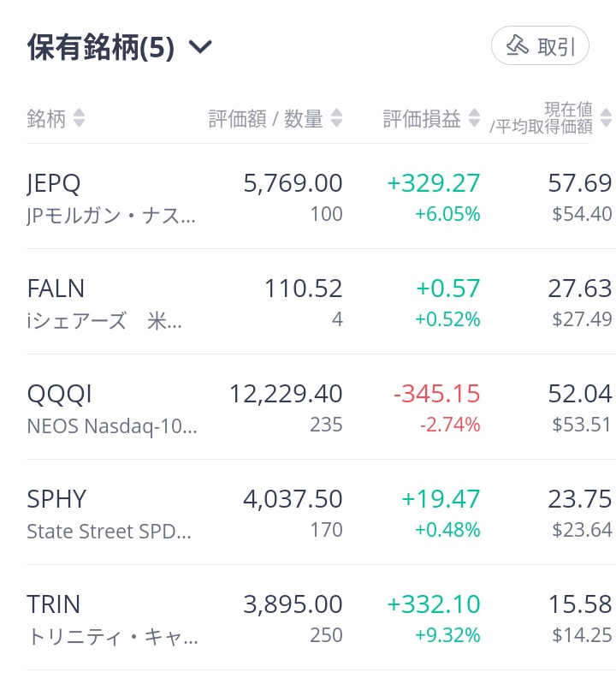
Task: Sort by 銘柄 column arrows
Action: point(79,118)
